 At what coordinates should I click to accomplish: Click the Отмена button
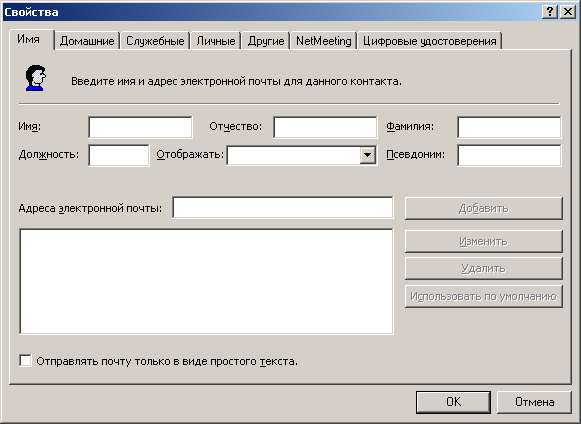[534, 402]
